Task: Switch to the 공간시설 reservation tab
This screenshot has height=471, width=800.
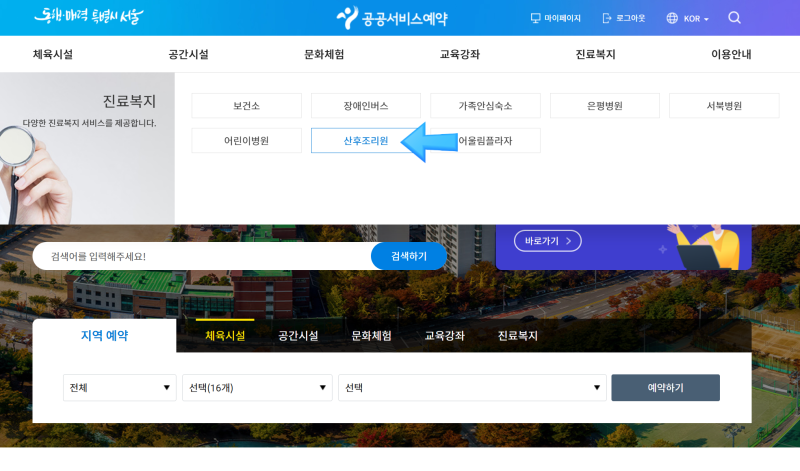Action: 298,335
